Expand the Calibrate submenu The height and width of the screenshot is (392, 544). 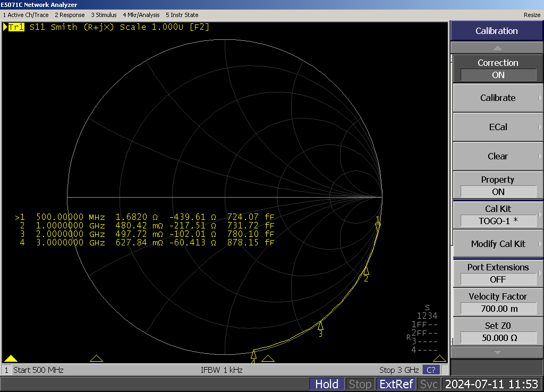pyautogui.click(x=498, y=98)
